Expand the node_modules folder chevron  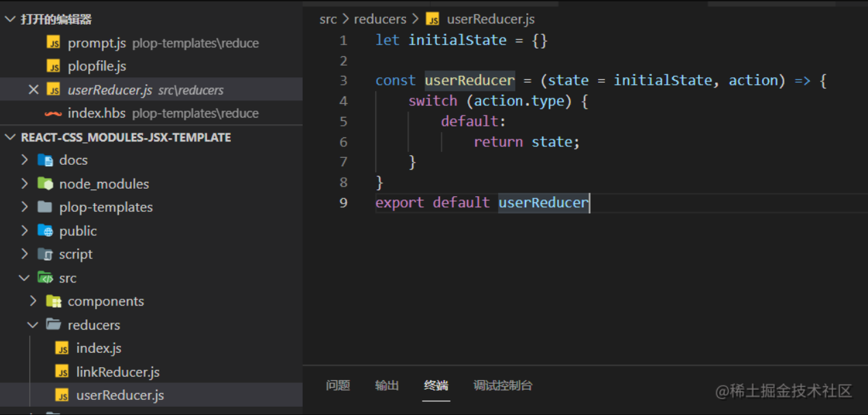[x=25, y=183]
